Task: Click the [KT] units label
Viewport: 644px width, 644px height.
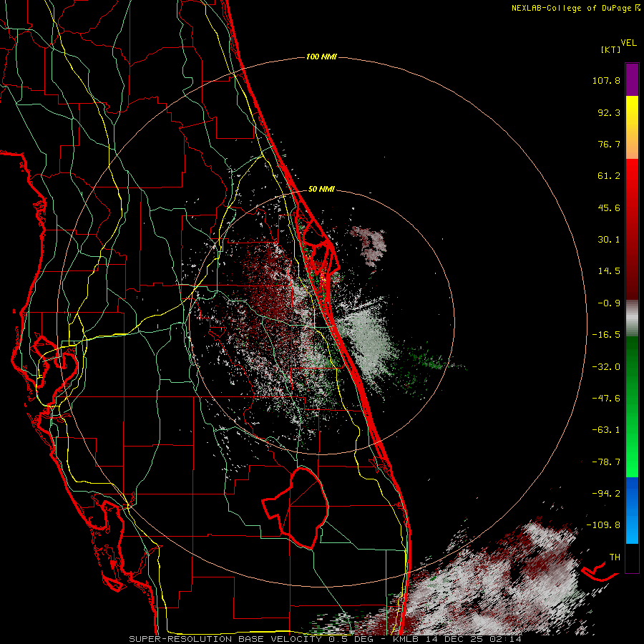Action: point(611,49)
